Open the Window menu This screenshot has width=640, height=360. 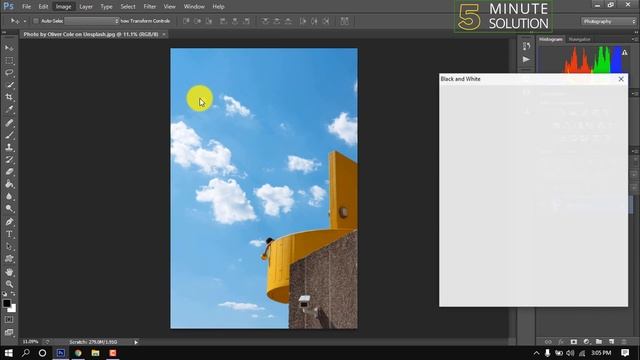pos(194,7)
